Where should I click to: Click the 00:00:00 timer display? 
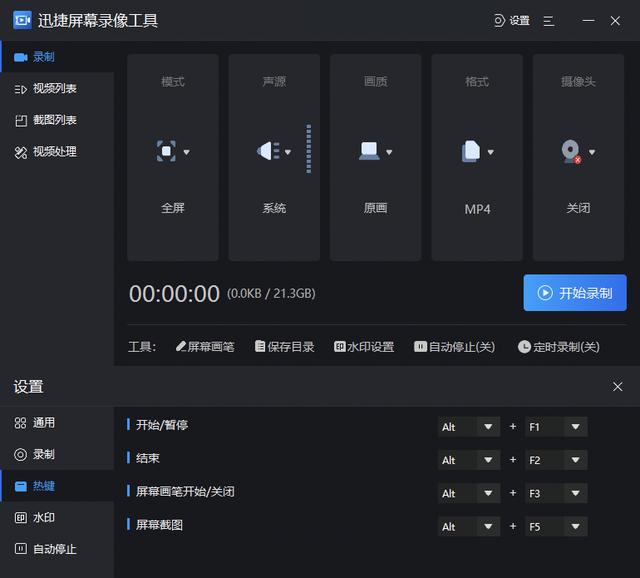(x=174, y=294)
